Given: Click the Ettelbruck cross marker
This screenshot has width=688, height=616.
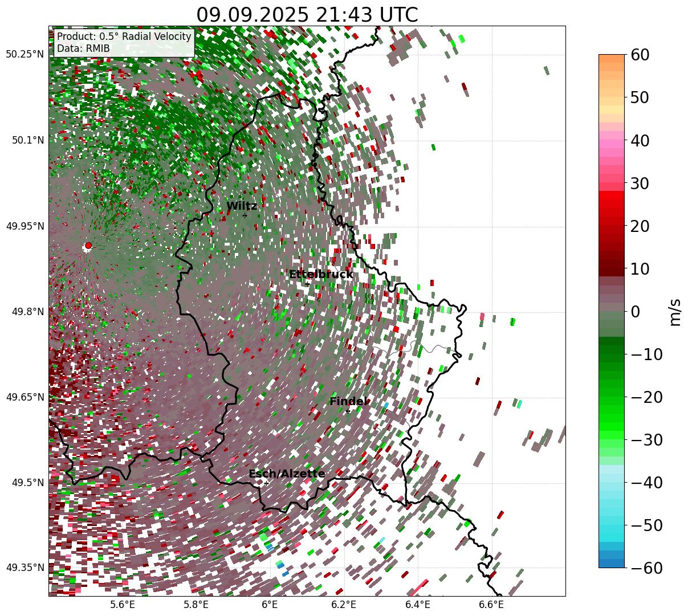Looking at the screenshot, I should 307,284.
